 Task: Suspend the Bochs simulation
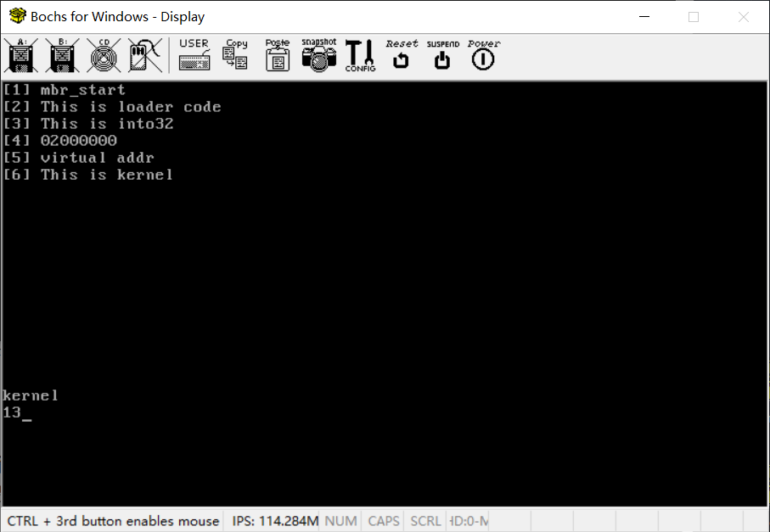pos(443,55)
